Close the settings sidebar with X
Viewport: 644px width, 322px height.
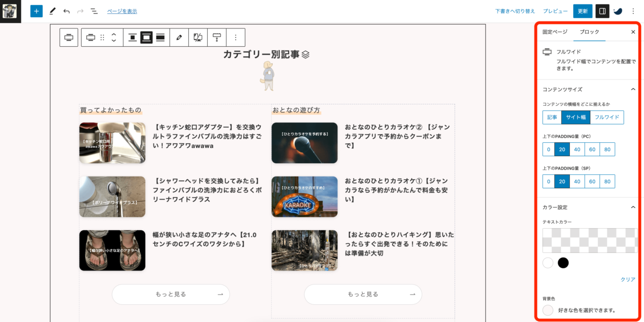pyautogui.click(x=633, y=32)
